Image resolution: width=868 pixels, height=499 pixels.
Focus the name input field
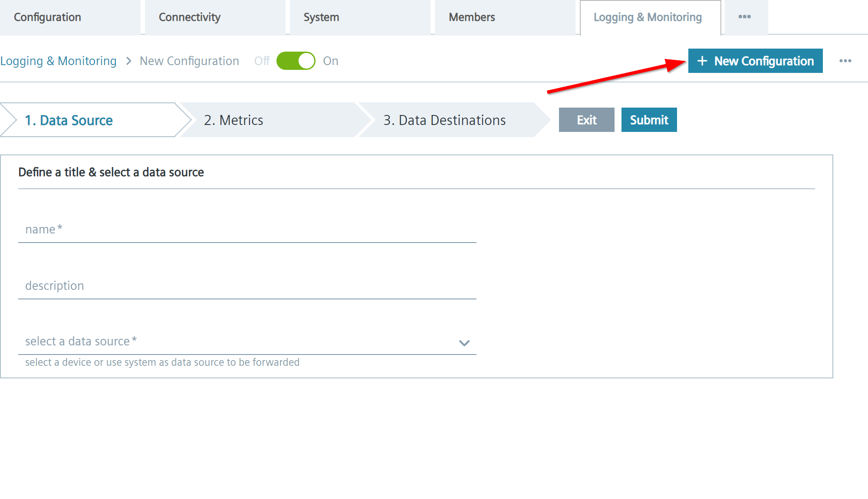pyautogui.click(x=247, y=230)
